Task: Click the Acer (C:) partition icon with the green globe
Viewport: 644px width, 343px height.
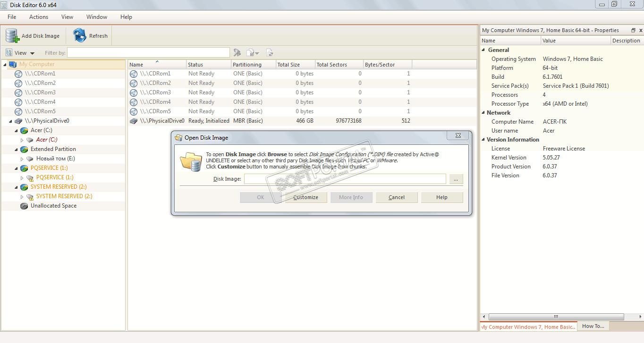Action: (24, 130)
